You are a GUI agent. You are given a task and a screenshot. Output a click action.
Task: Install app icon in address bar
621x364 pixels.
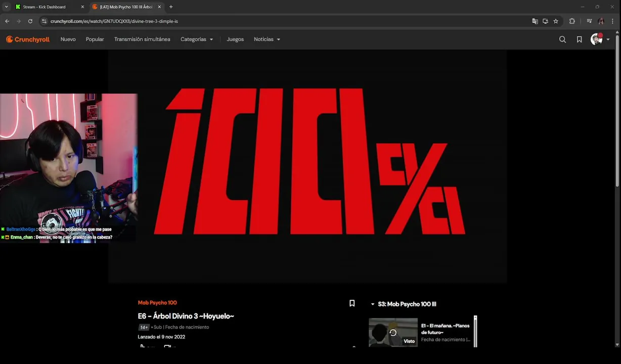[545, 21]
